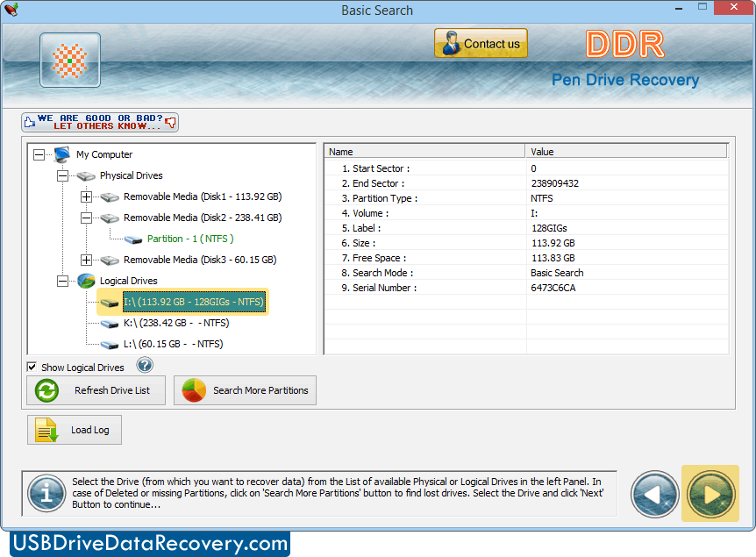Click the Back arrow button

(x=655, y=494)
